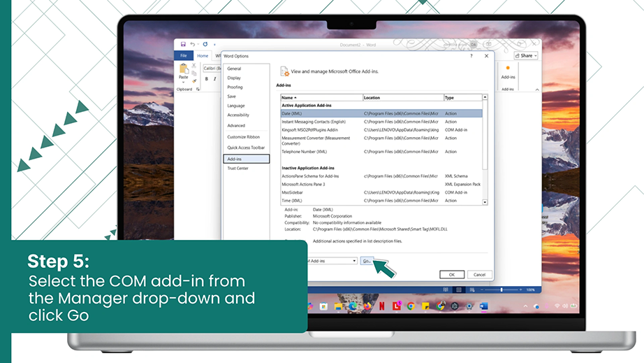Select the Kingsoft MSO2PdfPlugins Addin row

[381, 130]
